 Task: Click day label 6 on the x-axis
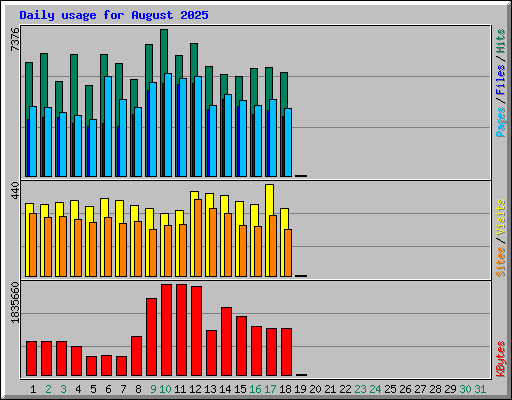point(108,389)
